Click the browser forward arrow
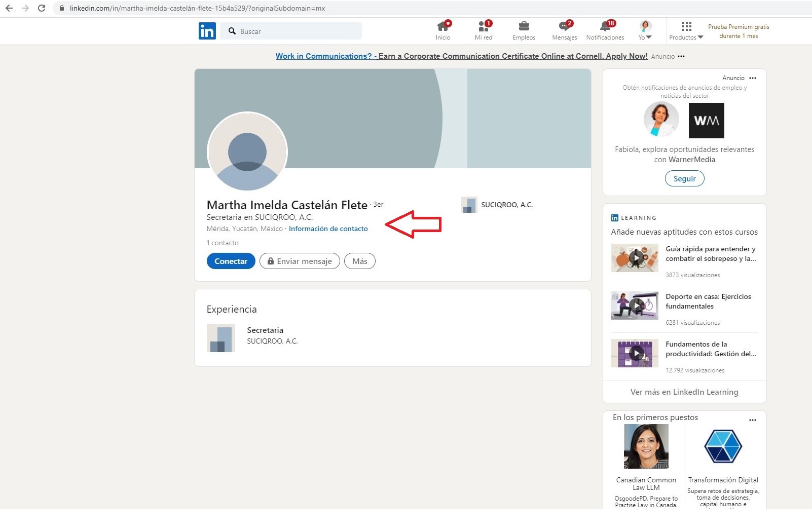The height and width of the screenshot is (531, 812). point(25,8)
